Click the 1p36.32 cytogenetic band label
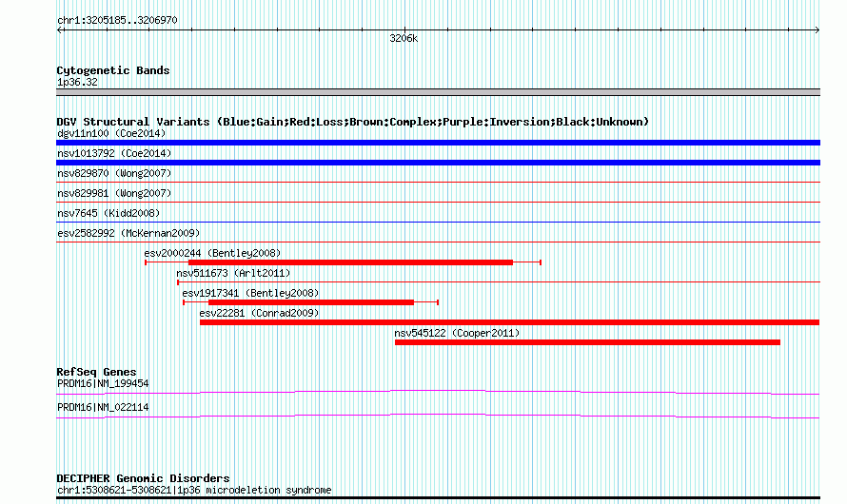847x504 pixels. [77, 82]
